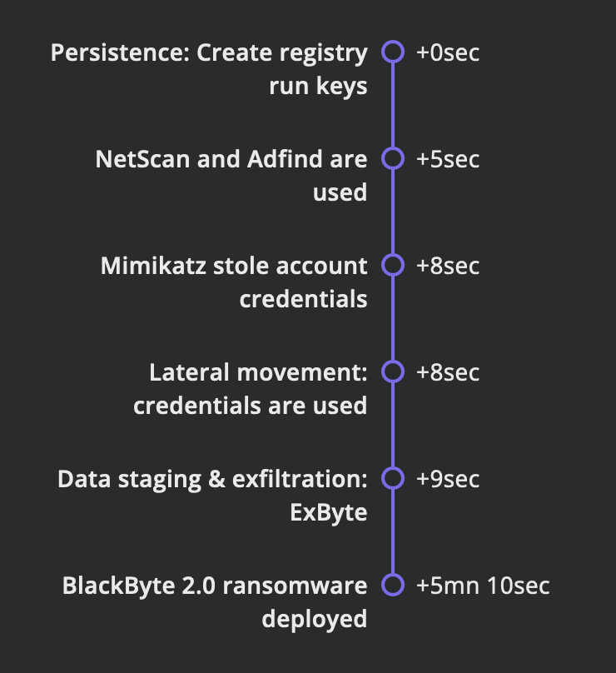Click timeline line between +0sec and +5sec nodes

[393, 105]
